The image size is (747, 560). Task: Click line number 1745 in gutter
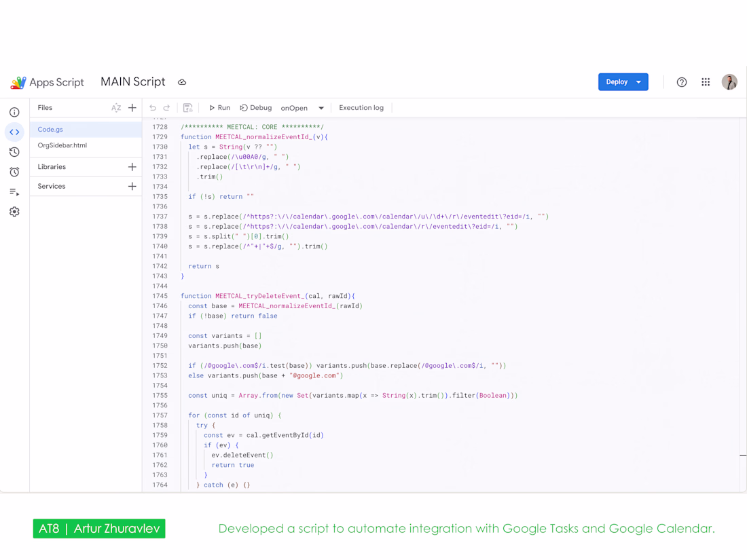160,296
